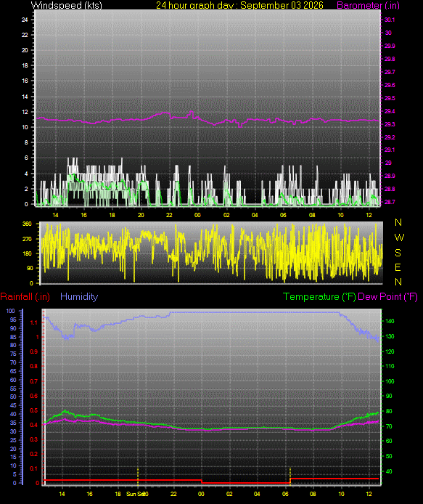423x504 pixels.
Task: Click the temperature axis value 40
Action: tap(389, 471)
